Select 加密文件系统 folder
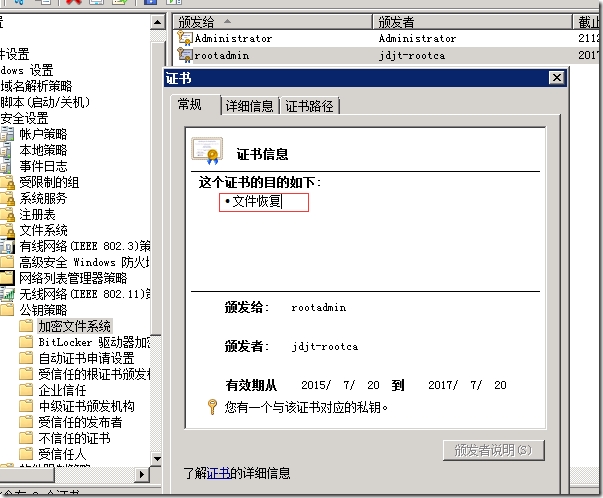603x498 pixels. (75, 326)
